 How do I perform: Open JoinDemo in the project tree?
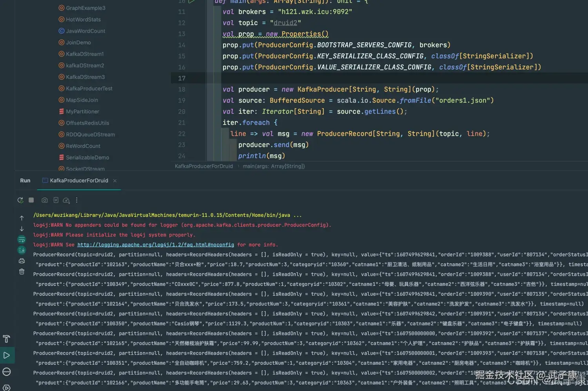(x=78, y=42)
